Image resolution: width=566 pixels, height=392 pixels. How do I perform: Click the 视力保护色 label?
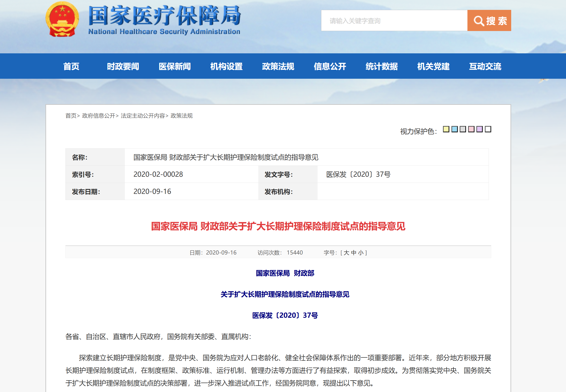point(418,131)
